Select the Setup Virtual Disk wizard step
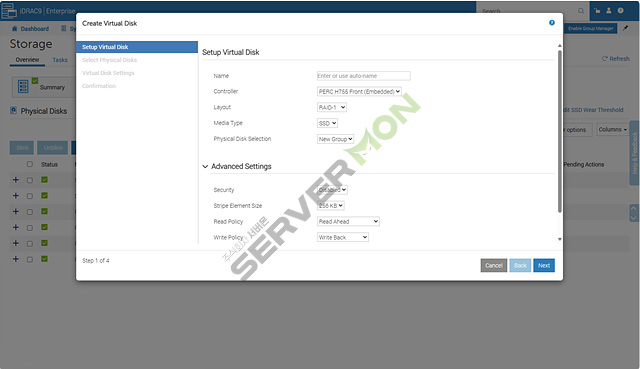Screen dimensions: 640x369 click(x=137, y=47)
